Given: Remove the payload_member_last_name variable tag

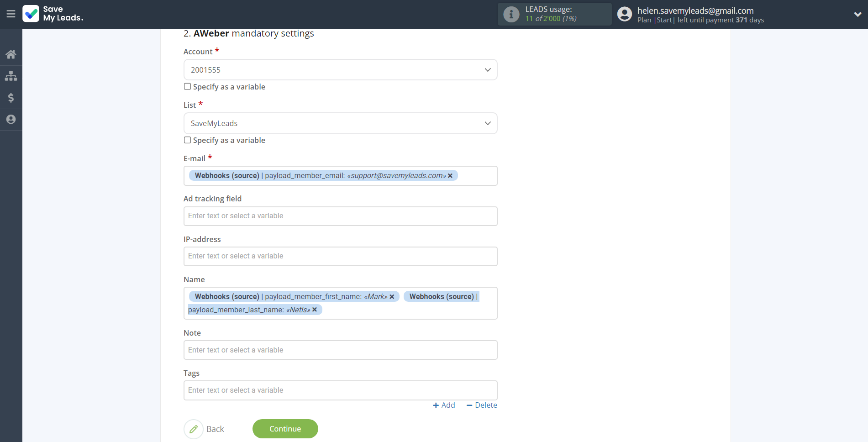Looking at the screenshot, I should point(315,310).
